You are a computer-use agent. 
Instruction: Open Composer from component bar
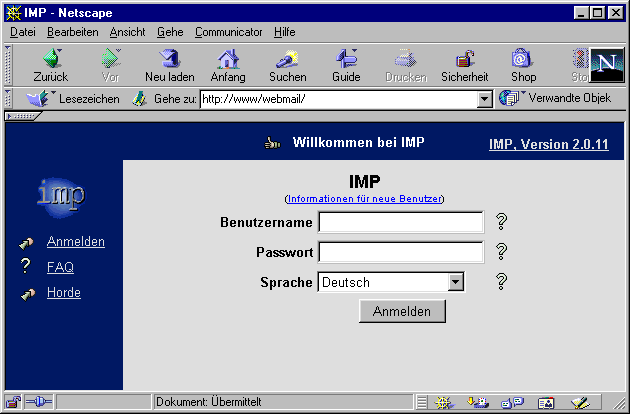[x=580, y=402]
